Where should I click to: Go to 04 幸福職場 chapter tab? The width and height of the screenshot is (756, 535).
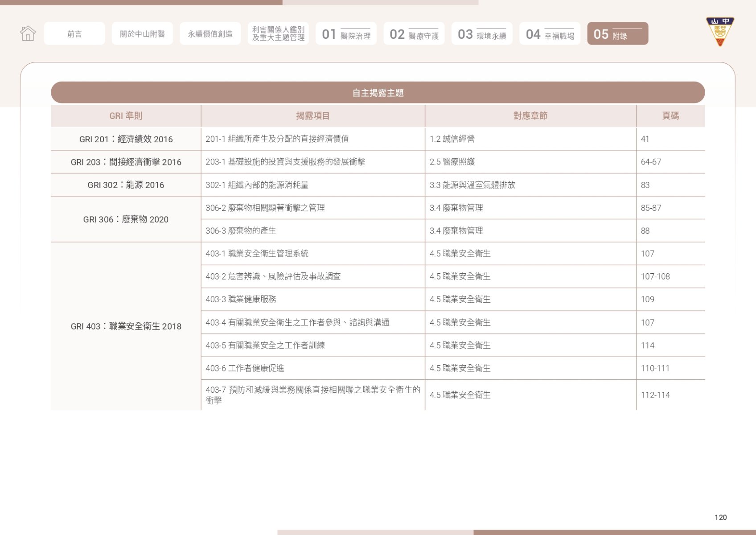550,34
